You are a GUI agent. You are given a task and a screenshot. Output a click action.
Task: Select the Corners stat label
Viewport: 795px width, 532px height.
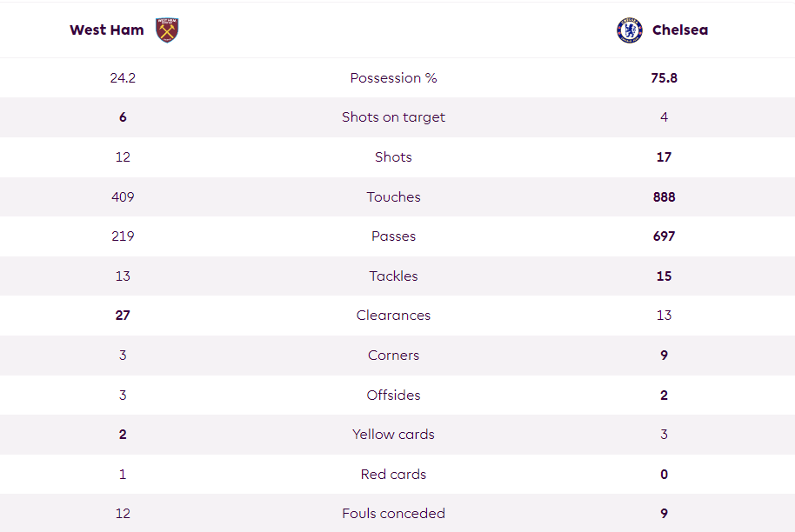[x=393, y=356]
